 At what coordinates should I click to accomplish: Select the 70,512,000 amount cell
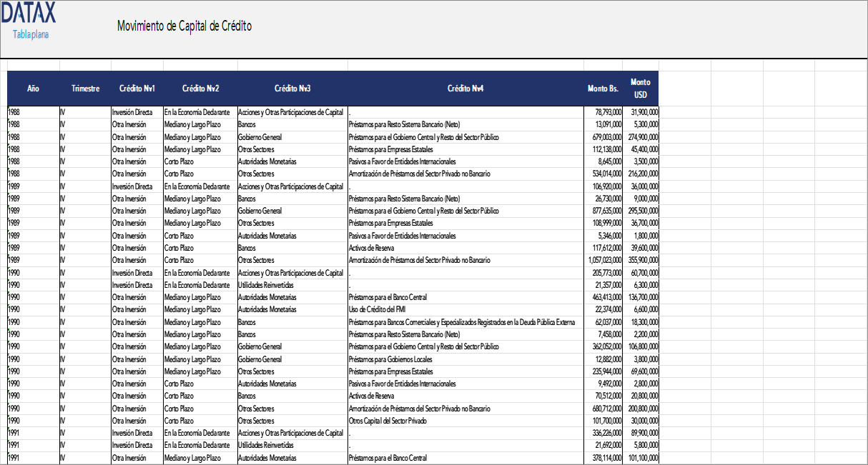603,396
